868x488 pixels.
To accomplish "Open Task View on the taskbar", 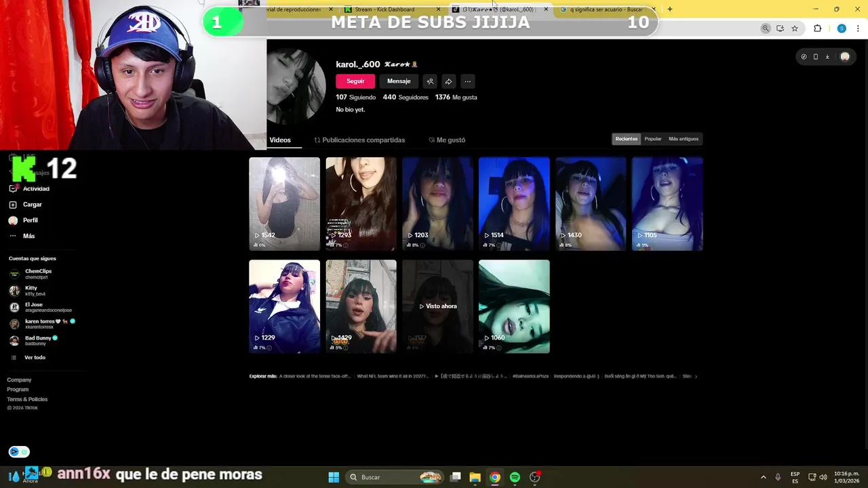I will coord(456,477).
